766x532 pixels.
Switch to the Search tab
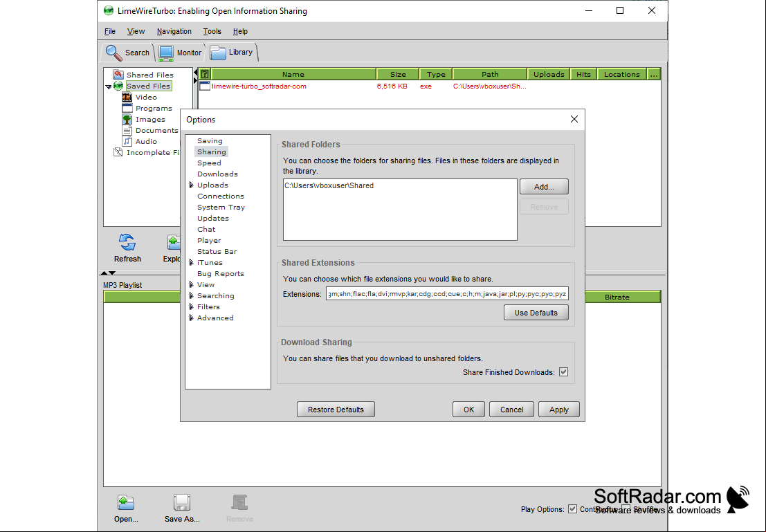click(128, 53)
